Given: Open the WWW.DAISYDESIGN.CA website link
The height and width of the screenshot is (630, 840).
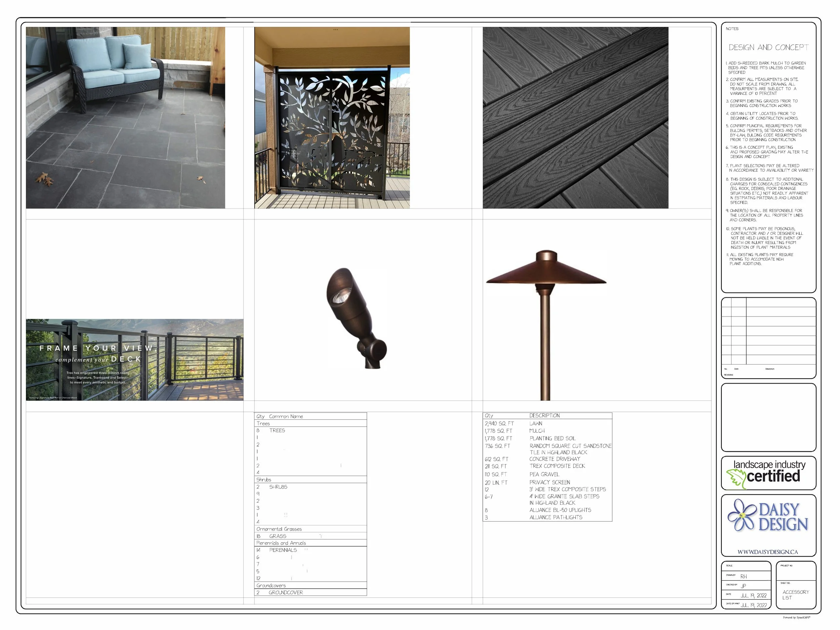Looking at the screenshot, I should (x=767, y=552).
